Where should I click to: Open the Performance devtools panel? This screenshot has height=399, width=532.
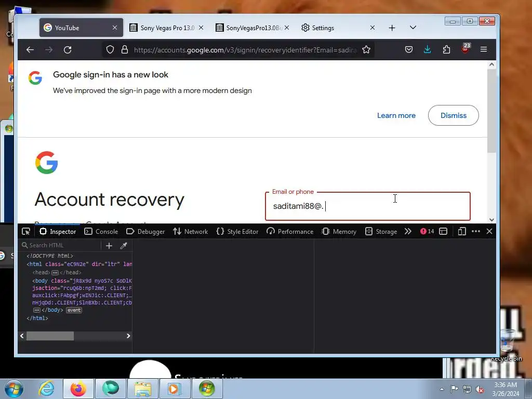point(290,231)
